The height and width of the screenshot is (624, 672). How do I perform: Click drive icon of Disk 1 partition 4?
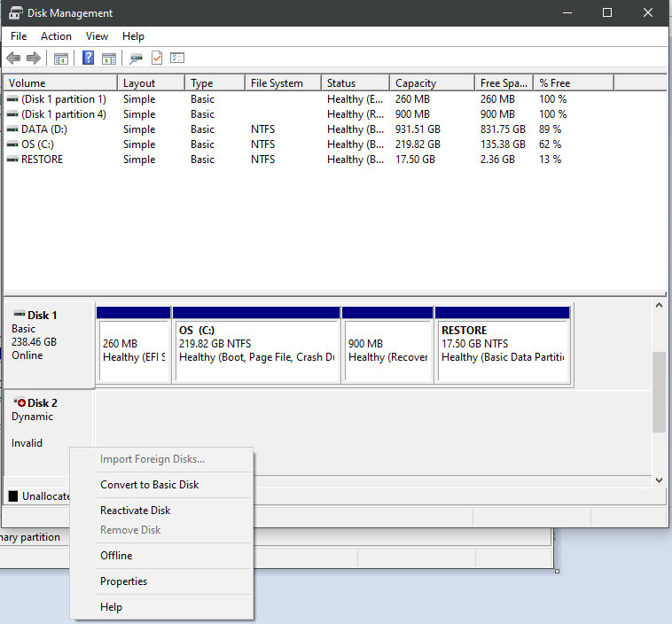[x=12, y=114]
